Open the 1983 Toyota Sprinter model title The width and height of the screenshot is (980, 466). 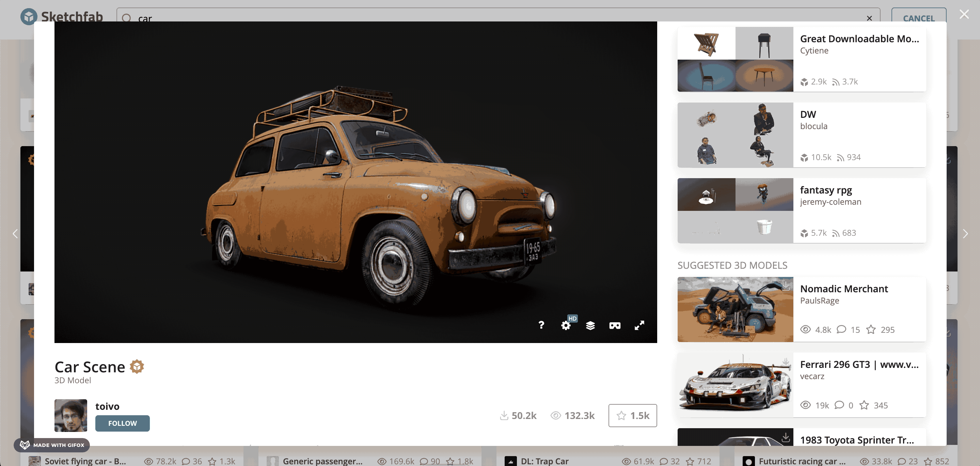857,440
